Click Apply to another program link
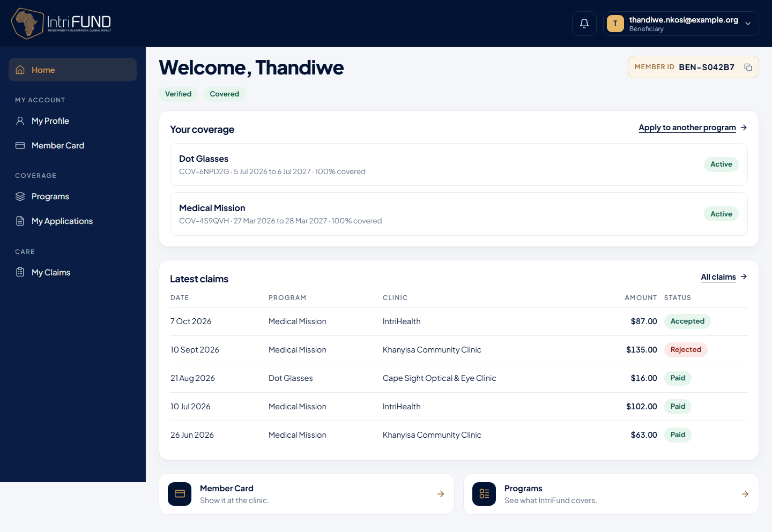This screenshot has width=772, height=532. pos(687,128)
